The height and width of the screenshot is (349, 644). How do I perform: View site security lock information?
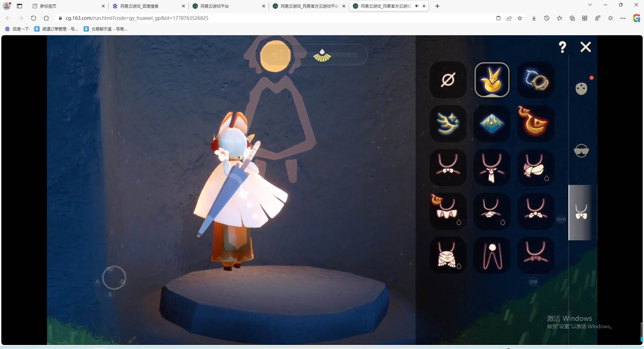click(60, 18)
